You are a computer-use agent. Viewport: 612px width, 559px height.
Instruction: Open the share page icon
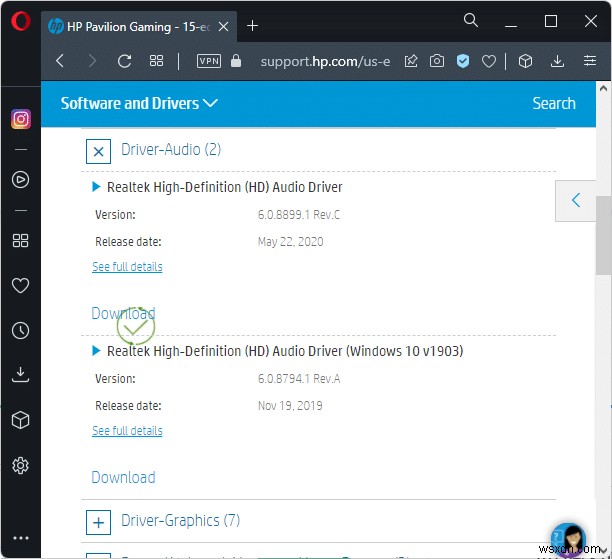pyautogui.click(x=411, y=61)
